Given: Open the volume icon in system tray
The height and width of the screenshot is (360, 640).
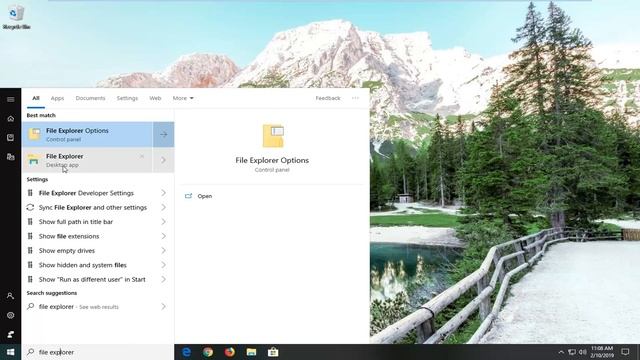Looking at the screenshot, I should [583, 352].
